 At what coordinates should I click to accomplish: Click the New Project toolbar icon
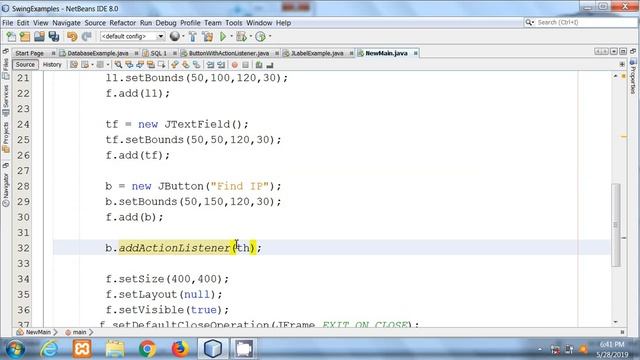pyautogui.click(x=25, y=37)
